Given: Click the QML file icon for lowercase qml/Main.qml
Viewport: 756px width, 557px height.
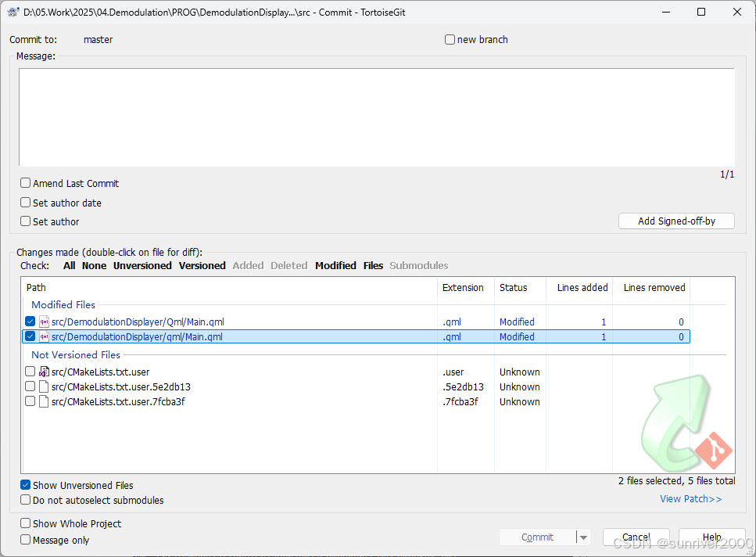Looking at the screenshot, I should (x=44, y=336).
